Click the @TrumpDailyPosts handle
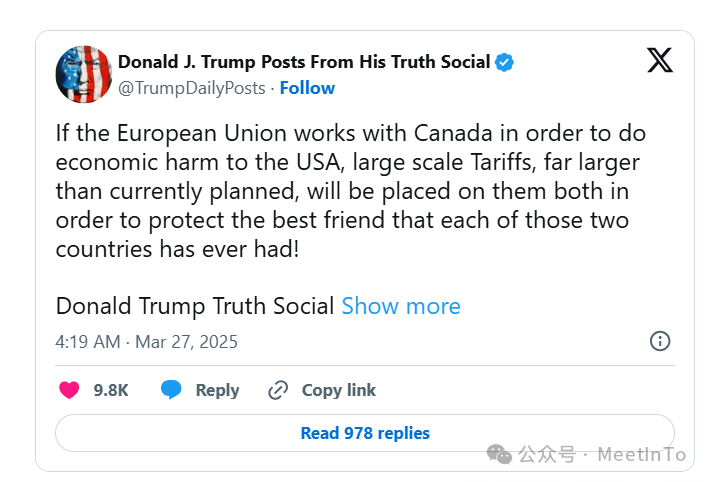709x482 pixels. (192, 88)
